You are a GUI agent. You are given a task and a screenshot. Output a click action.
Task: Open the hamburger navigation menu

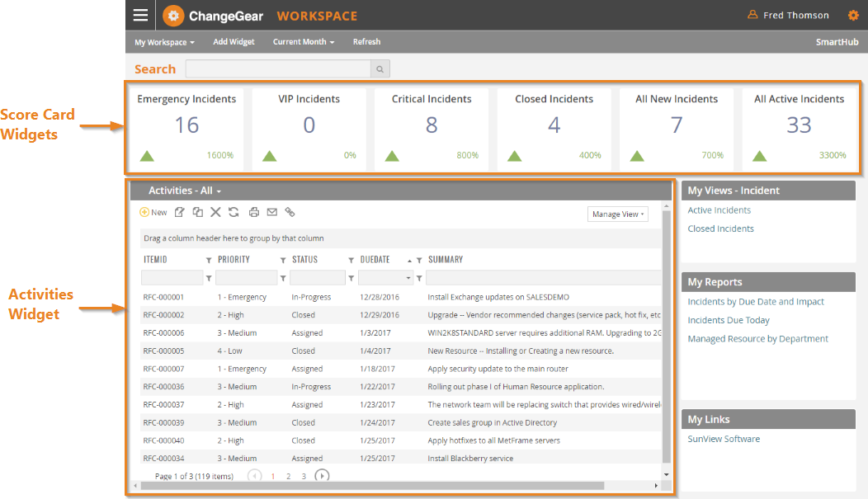click(x=140, y=15)
